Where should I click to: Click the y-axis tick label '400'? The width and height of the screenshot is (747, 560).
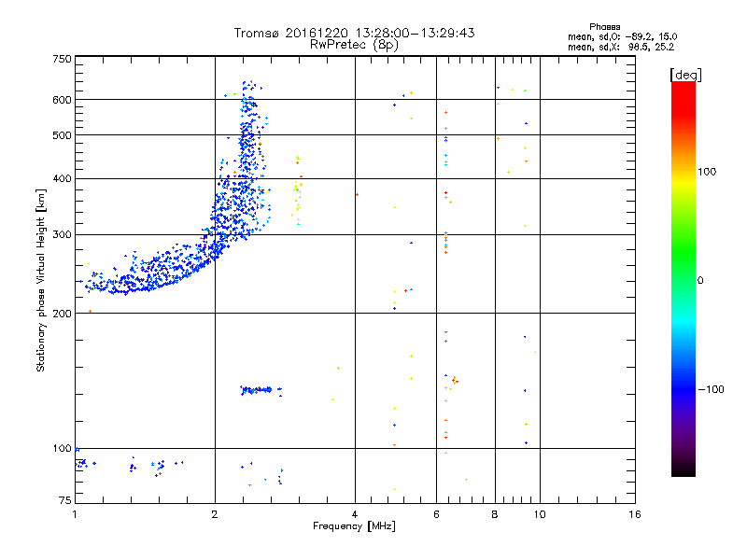tap(62, 178)
